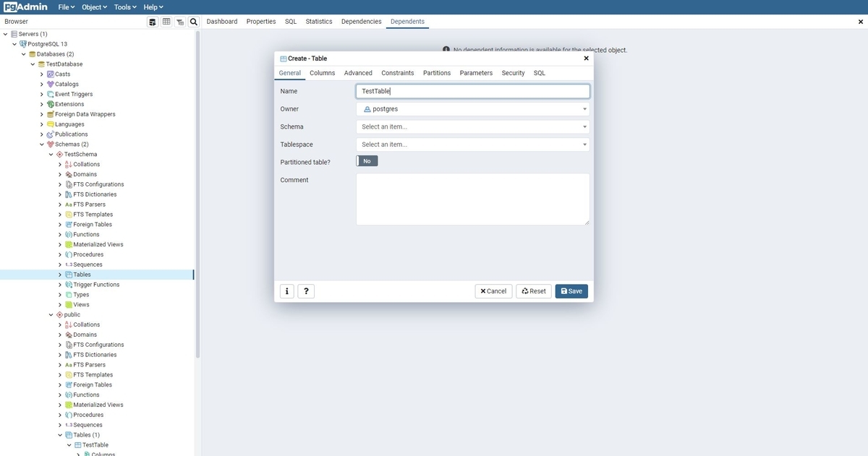Open help with the question mark button

(x=306, y=291)
